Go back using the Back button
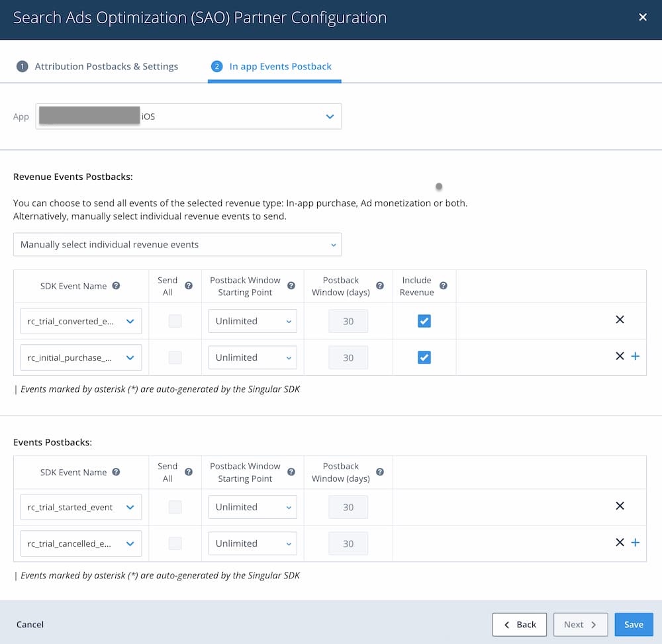This screenshot has height=644, width=662. (x=520, y=624)
